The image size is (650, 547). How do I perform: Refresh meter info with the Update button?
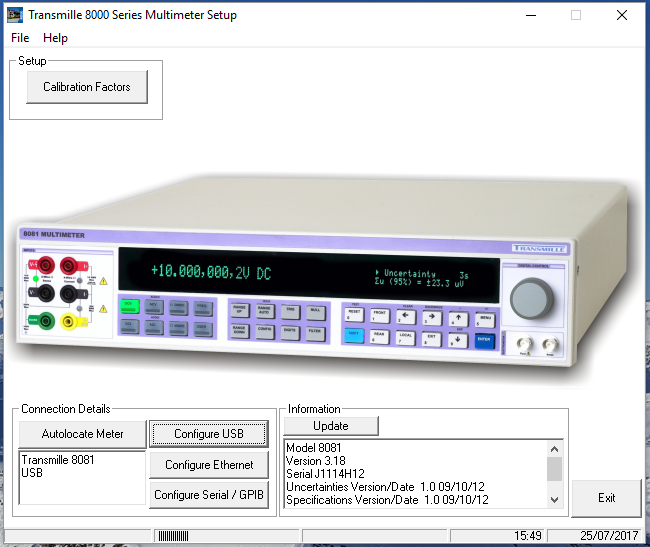coord(331,426)
